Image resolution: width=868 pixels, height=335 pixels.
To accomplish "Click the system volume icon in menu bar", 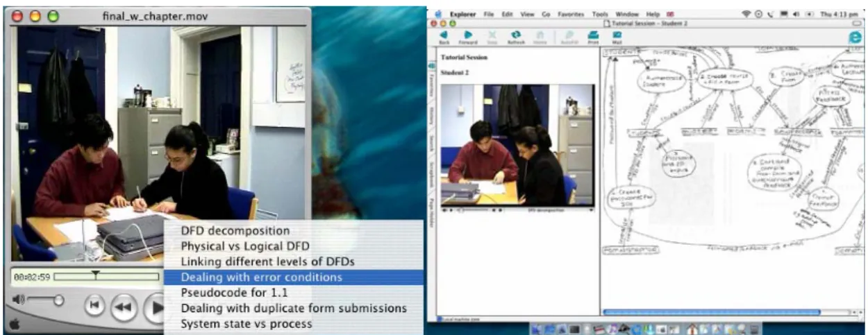I will pos(795,14).
